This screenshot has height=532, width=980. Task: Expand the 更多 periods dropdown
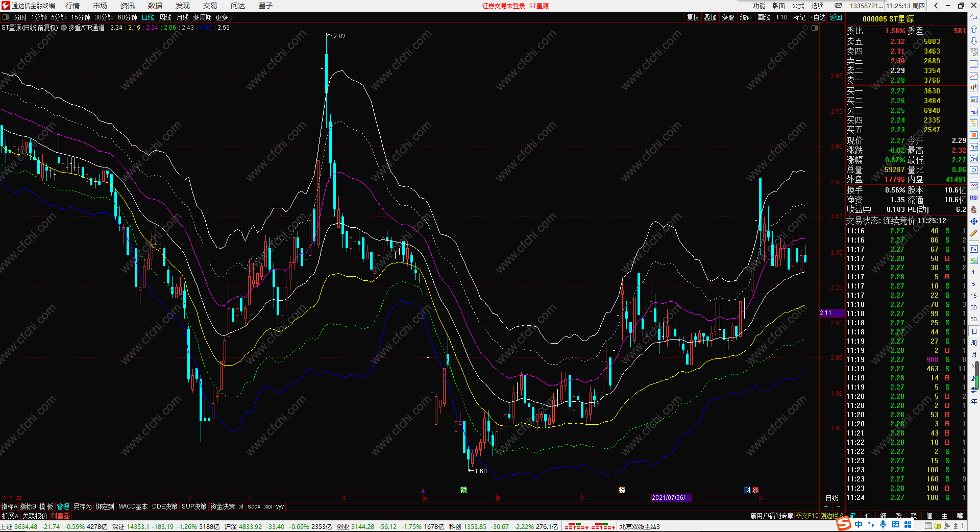(224, 17)
